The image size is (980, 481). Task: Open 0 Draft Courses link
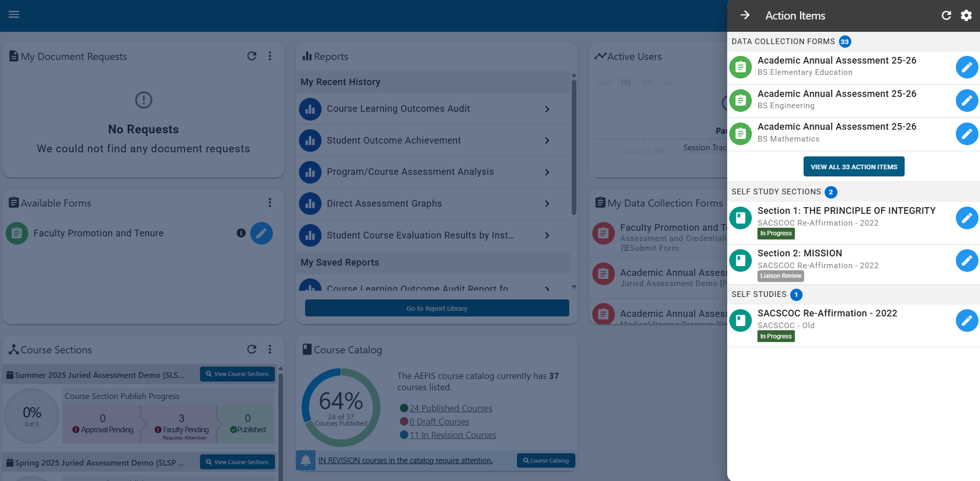tap(439, 422)
